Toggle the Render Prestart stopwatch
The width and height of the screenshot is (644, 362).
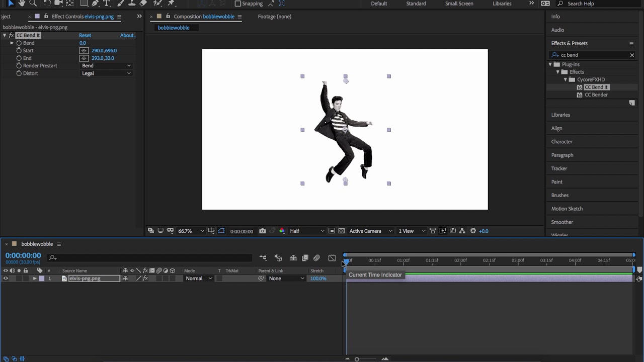click(19, 66)
